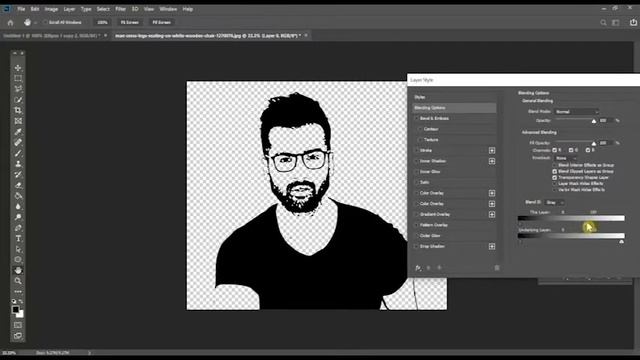The image size is (640, 360).
Task: Click the Opacity slider handle
Action: pyautogui.click(x=594, y=121)
